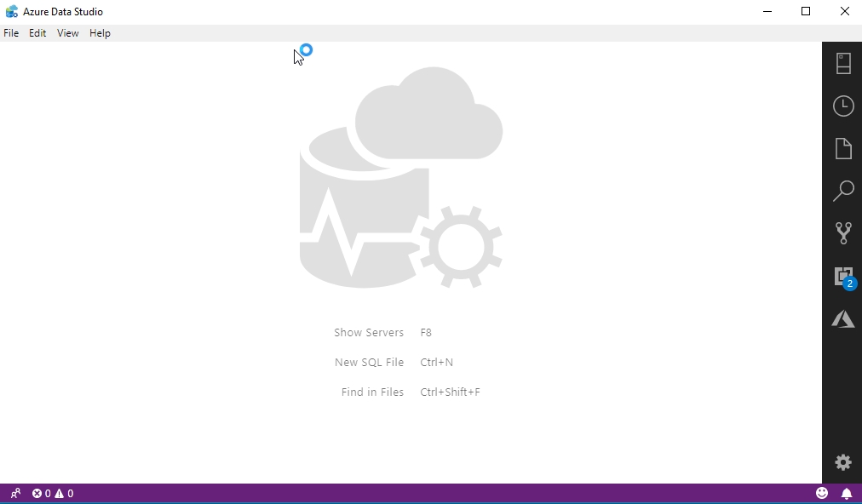The width and height of the screenshot is (862, 504).
Task: Click the Ctrl+N shortcut text
Action: click(x=436, y=362)
